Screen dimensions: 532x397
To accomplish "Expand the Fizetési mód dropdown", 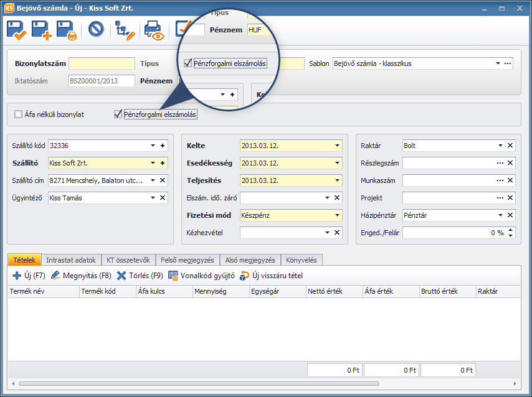I will [x=337, y=215].
